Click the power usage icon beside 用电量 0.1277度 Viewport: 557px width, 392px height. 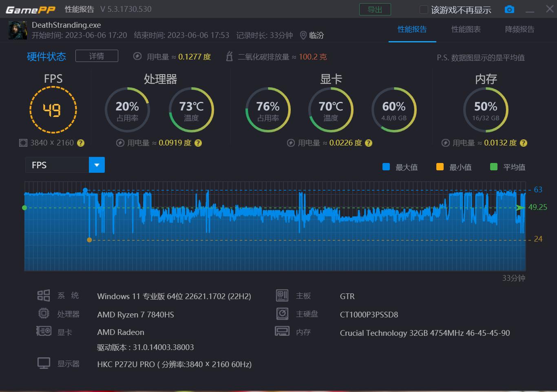tap(137, 57)
